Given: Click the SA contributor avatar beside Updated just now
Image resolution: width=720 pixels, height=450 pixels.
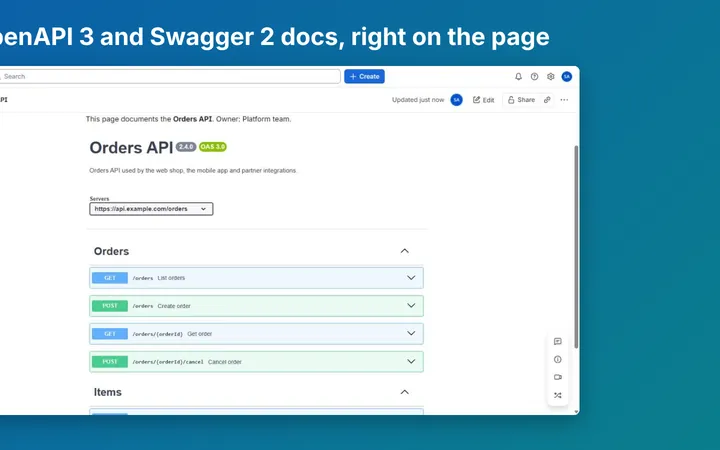Looking at the screenshot, I should tap(456, 100).
